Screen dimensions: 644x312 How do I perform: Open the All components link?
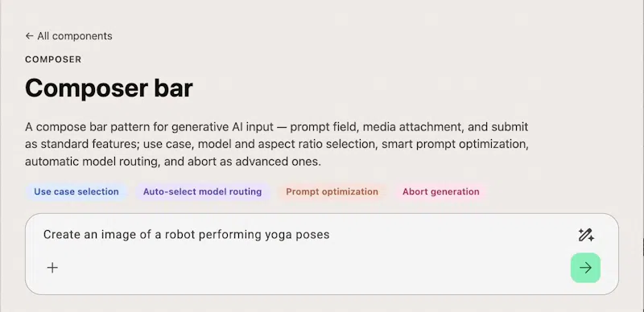point(68,36)
